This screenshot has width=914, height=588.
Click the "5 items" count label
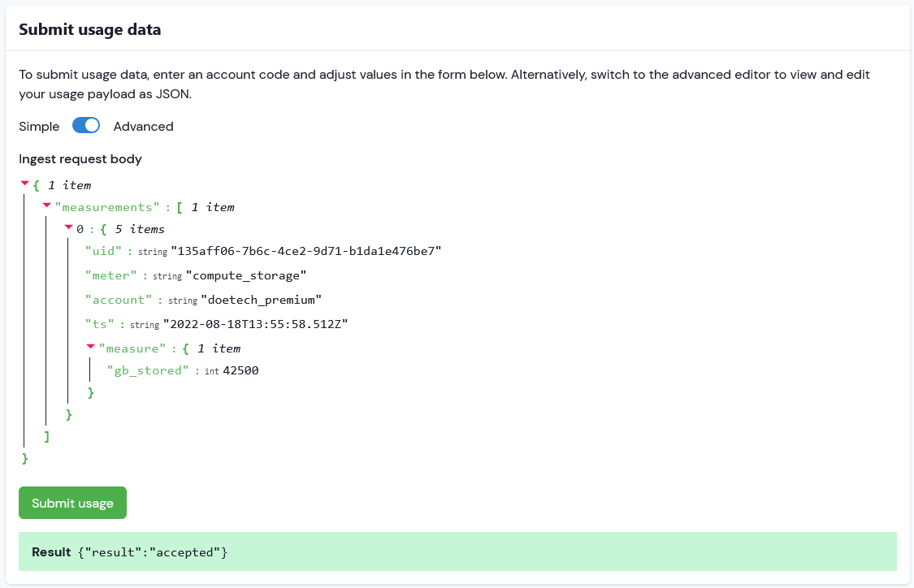pos(140,229)
